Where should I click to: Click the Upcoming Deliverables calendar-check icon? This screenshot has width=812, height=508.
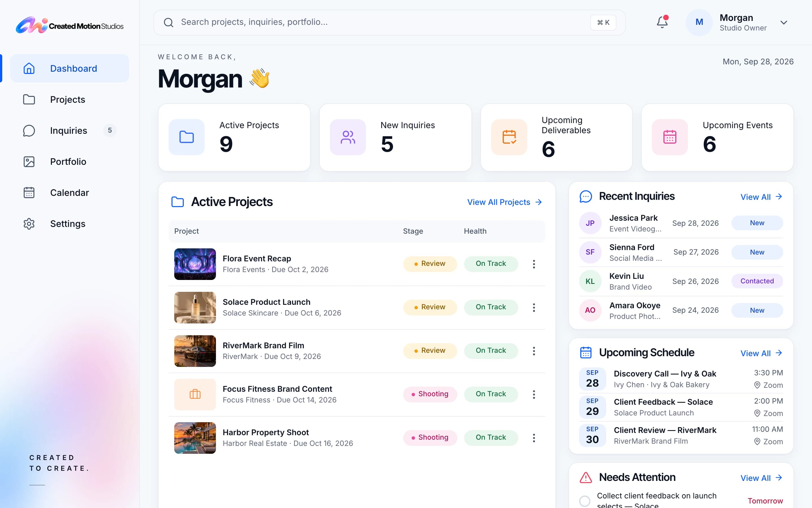(509, 137)
